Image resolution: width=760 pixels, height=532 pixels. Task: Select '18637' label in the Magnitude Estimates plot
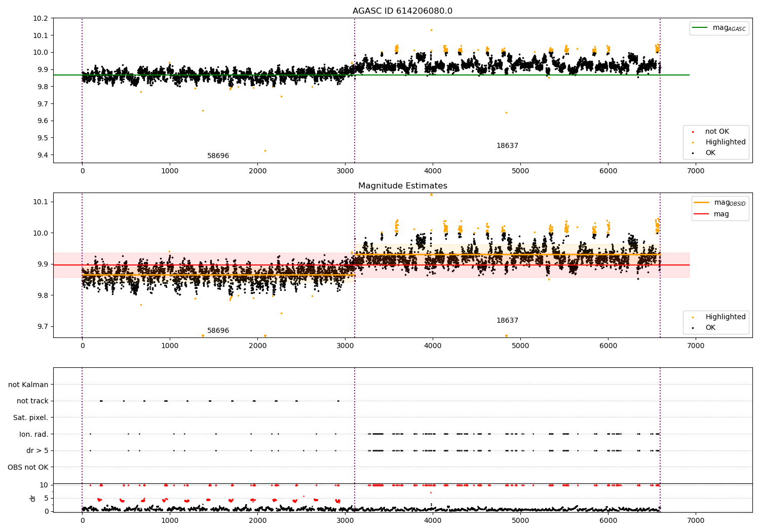pos(507,321)
